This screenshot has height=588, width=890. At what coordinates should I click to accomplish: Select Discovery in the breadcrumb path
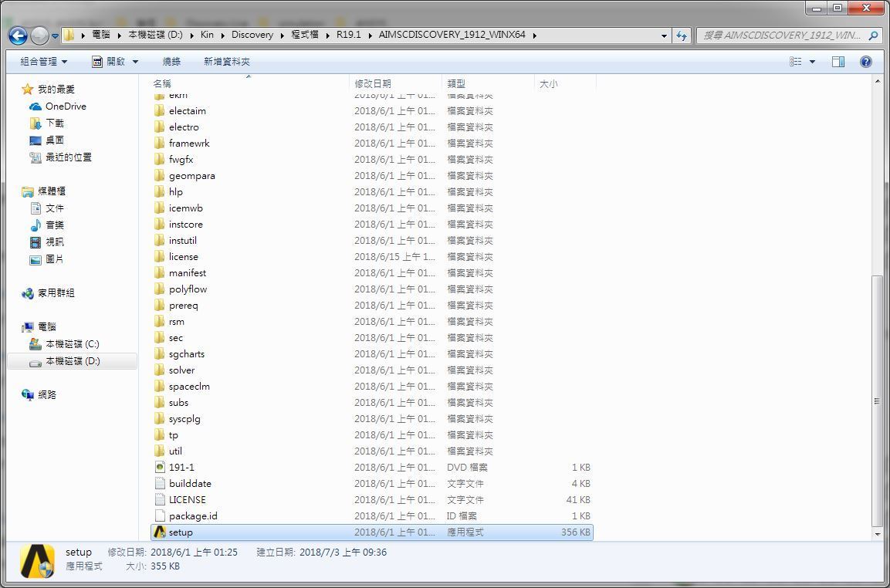coord(252,35)
